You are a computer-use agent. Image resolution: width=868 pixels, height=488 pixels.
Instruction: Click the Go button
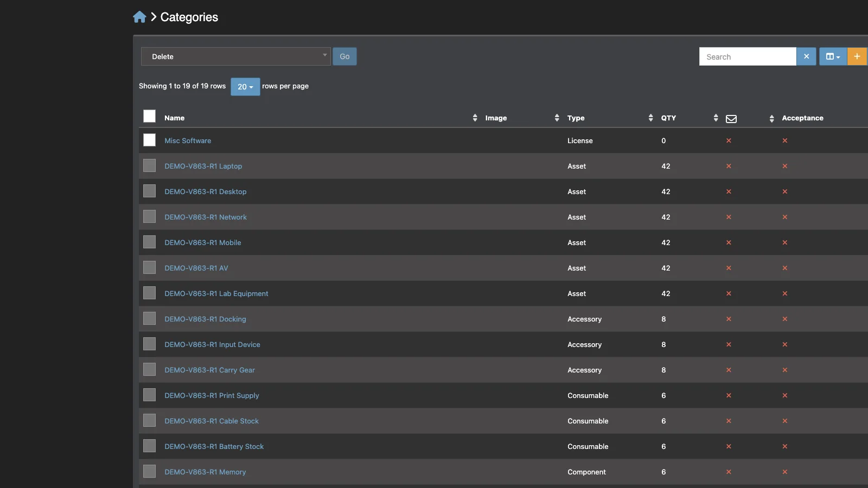pos(344,56)
